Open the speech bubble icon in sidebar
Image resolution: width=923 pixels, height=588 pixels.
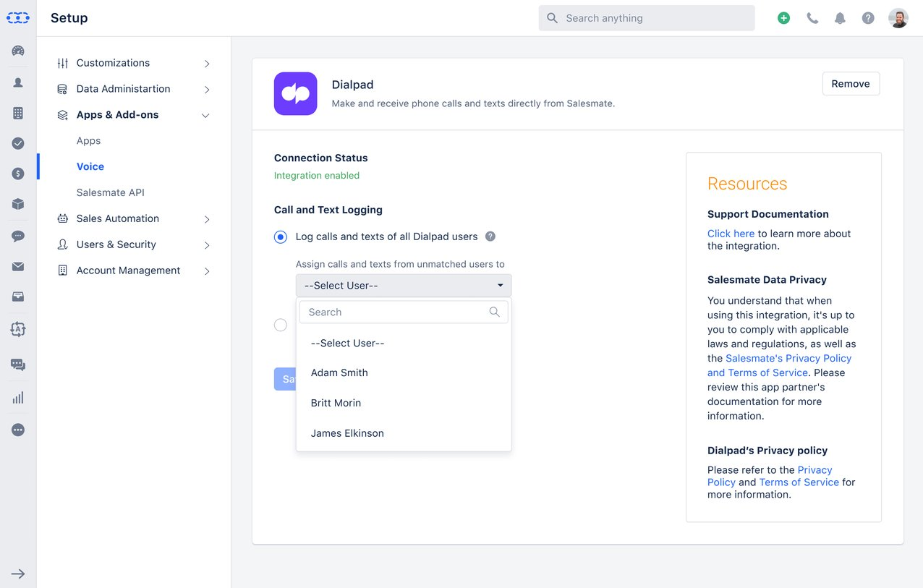18,236
